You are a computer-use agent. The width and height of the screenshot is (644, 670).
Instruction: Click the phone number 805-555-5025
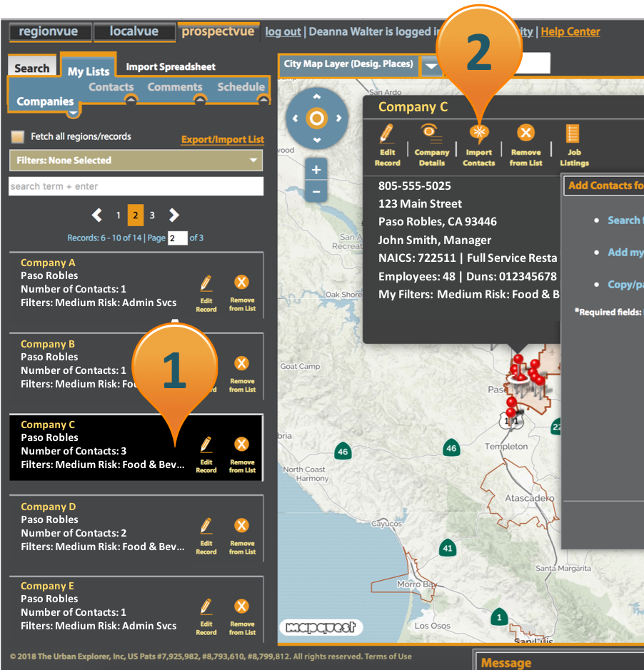[x=414, y=186]
